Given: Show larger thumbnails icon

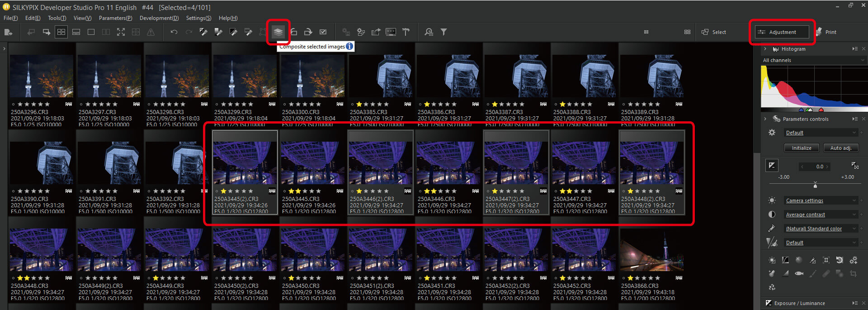Looking at the screenshot, I should pos(687,32).
